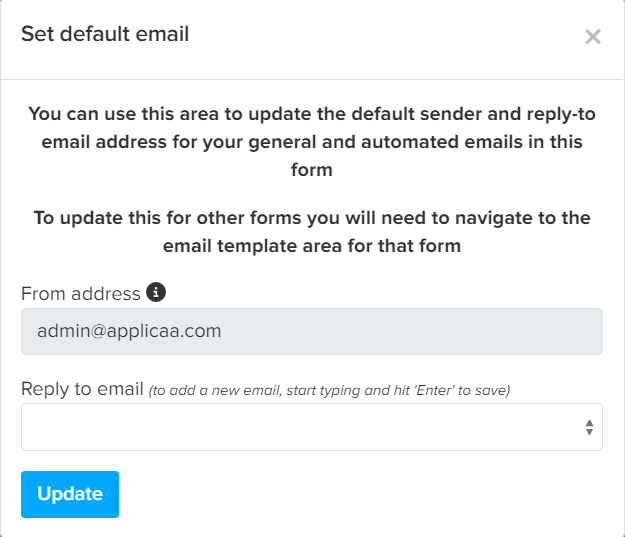The width and height of the screenshot is (625, 537).
Task: Close the Set default email dialog
Action: coord(593,37)
